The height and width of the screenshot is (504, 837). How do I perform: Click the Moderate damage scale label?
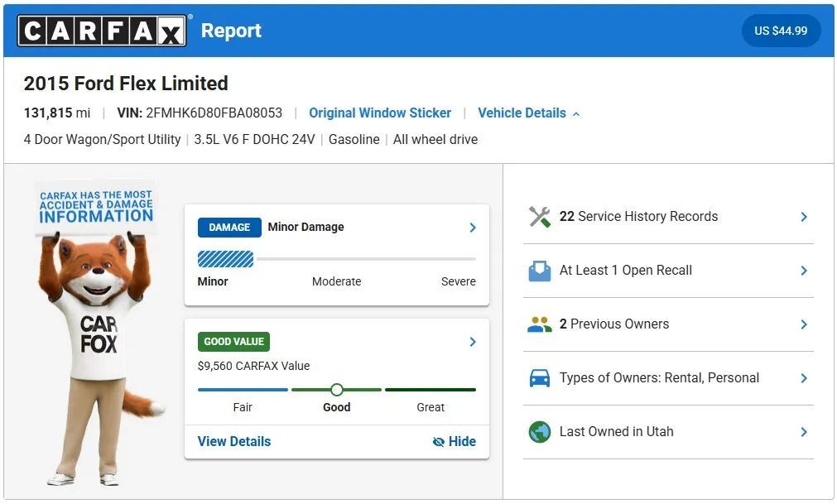(x=336, y=281)
